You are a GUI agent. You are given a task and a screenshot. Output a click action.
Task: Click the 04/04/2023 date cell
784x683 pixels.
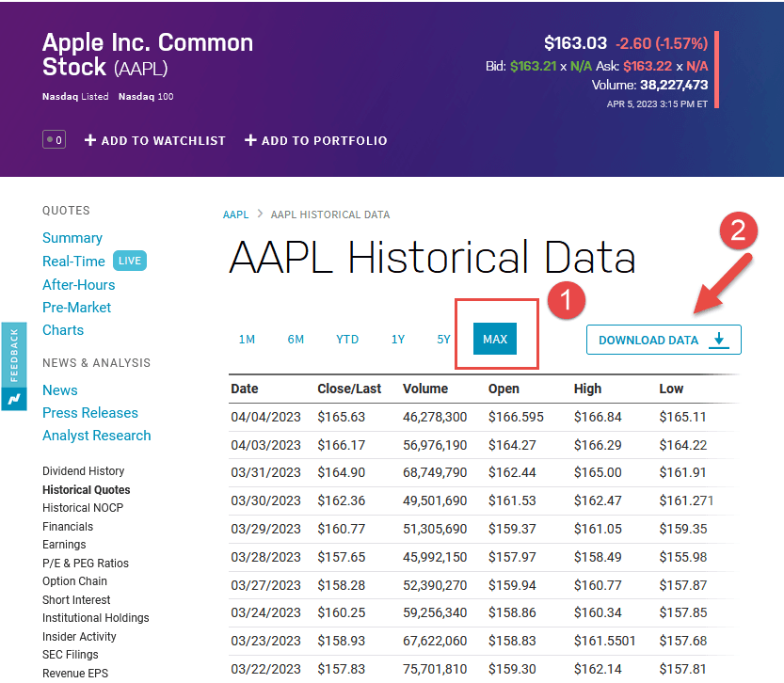(x=265, y=417)
